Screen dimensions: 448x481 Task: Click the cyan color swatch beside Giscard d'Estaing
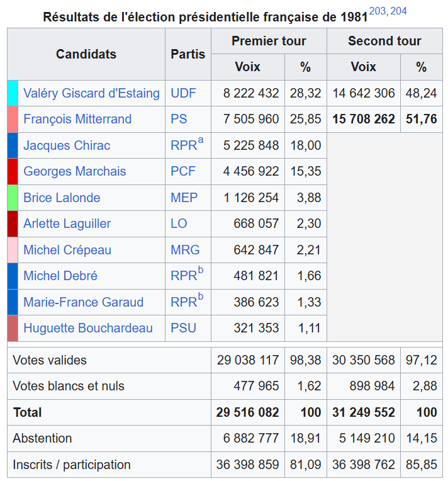(13, 93)
